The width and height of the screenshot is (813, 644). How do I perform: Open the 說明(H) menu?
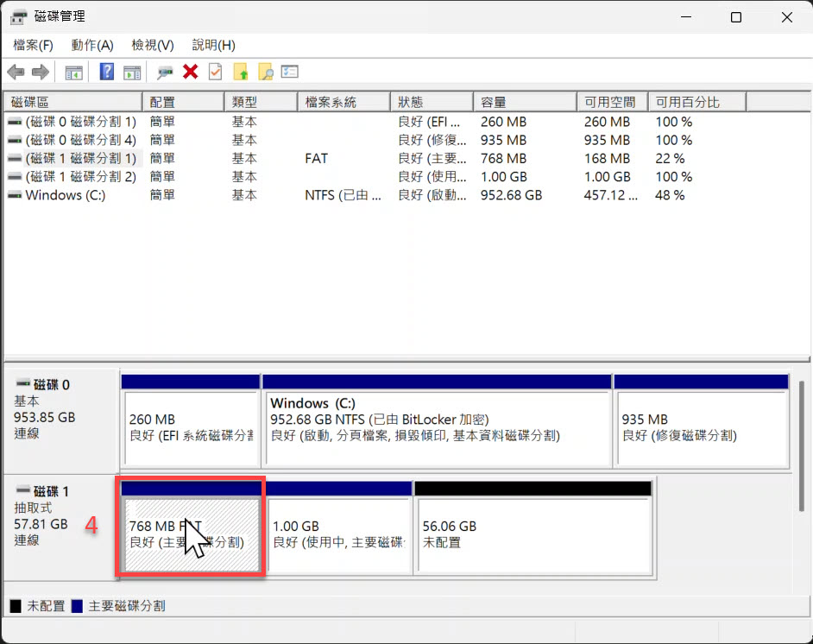pos(213,45)
